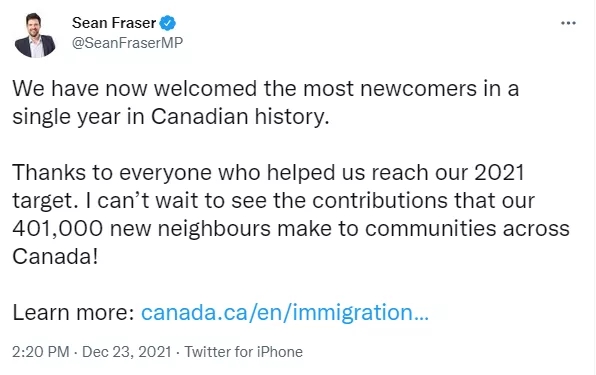Click the first sentence about welcoming newcomers
Viewport: 596px width, 375px height.
pyautogui.click(x=265, y=103)
